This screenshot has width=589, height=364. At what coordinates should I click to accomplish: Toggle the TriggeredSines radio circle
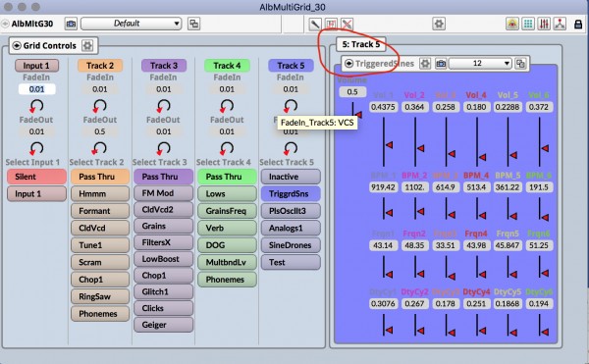pos(348,64)
